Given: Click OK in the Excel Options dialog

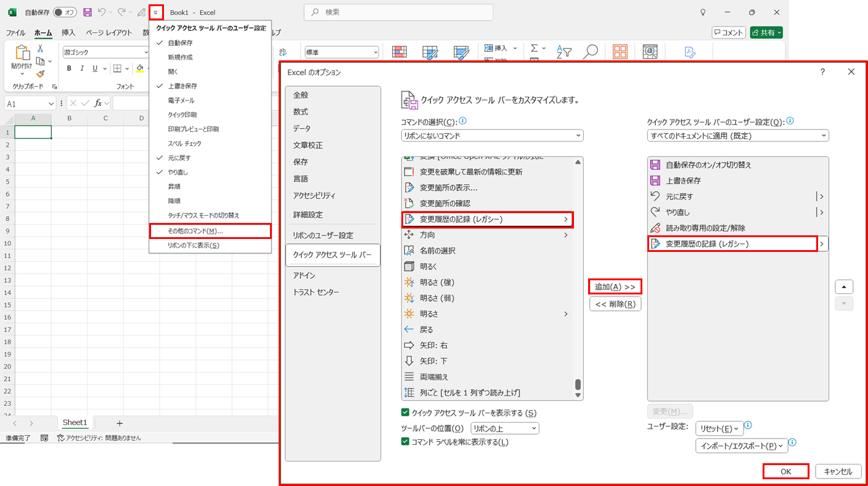Looking at the screenshot, I should (785, 471).
